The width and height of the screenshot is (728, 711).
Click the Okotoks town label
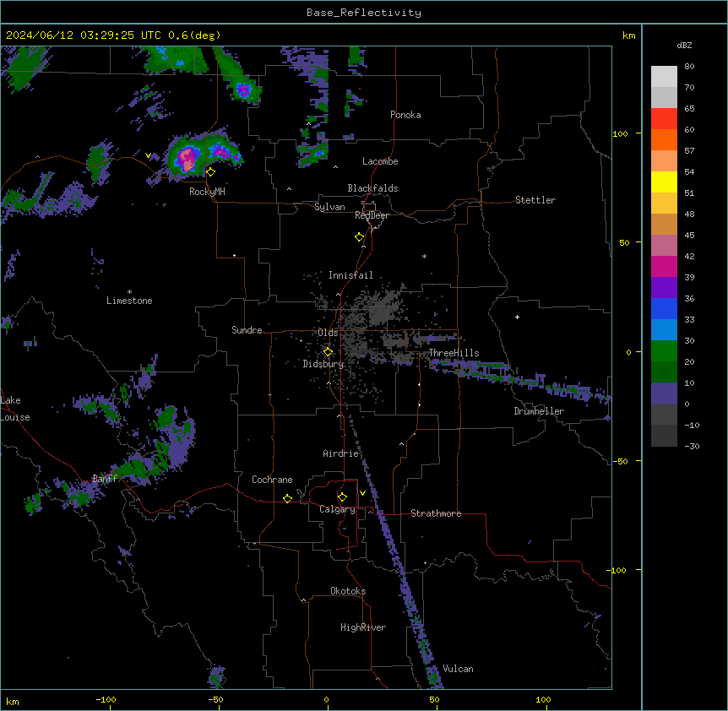(x=348, y=591)
